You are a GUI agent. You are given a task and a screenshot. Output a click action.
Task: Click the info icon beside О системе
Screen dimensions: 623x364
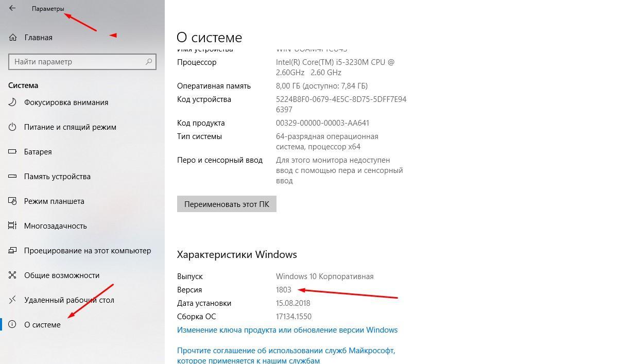pyautogui.click(x=13, y=324)
